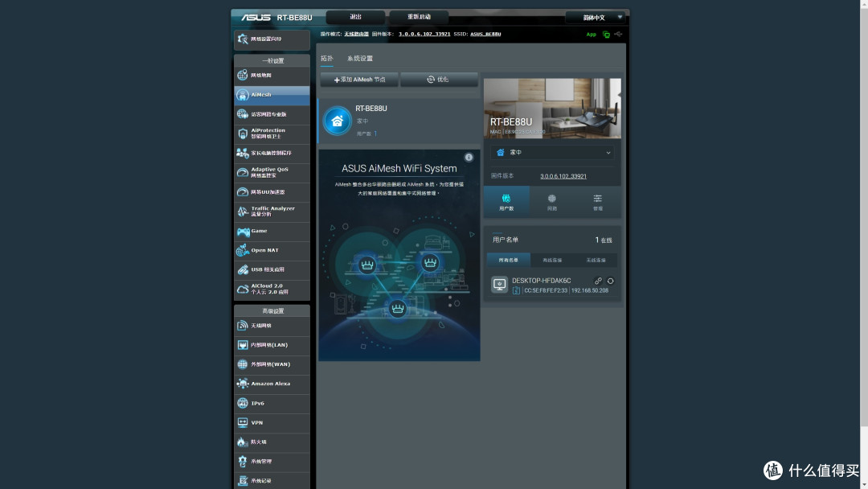This screenshot has height=489, width=868.
Task: Click the link icon beside DESKTOP-HFDAK6C
Action: pyautogui.click(x=598, y=281)
